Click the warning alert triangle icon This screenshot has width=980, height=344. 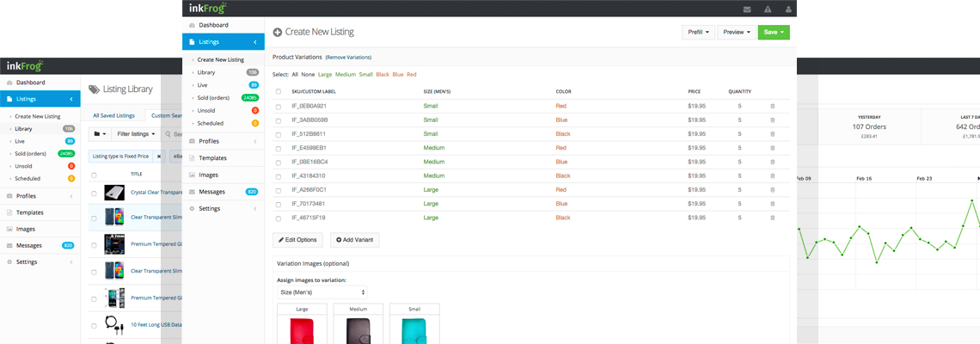tap(767, 9)
